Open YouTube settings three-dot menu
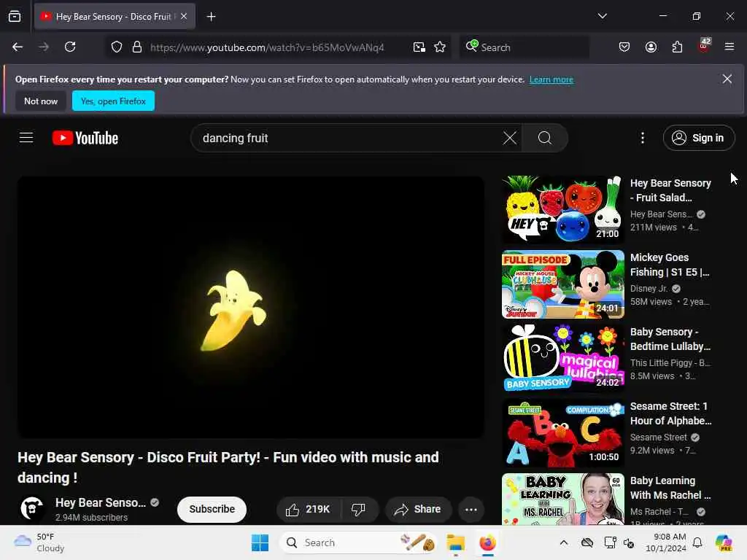This screenshot has width=747, height=560. tap(643, 138)
